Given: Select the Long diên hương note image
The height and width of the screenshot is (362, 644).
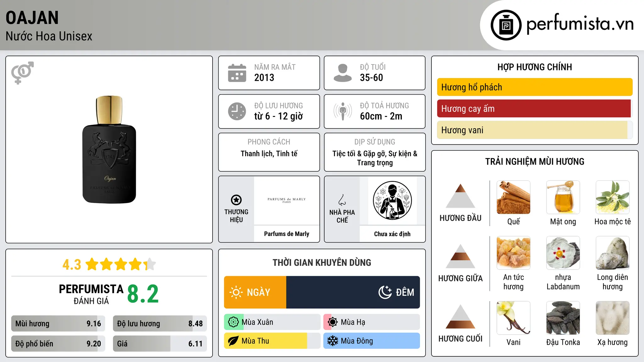Looking at the screenshot, I should point(613,253).
